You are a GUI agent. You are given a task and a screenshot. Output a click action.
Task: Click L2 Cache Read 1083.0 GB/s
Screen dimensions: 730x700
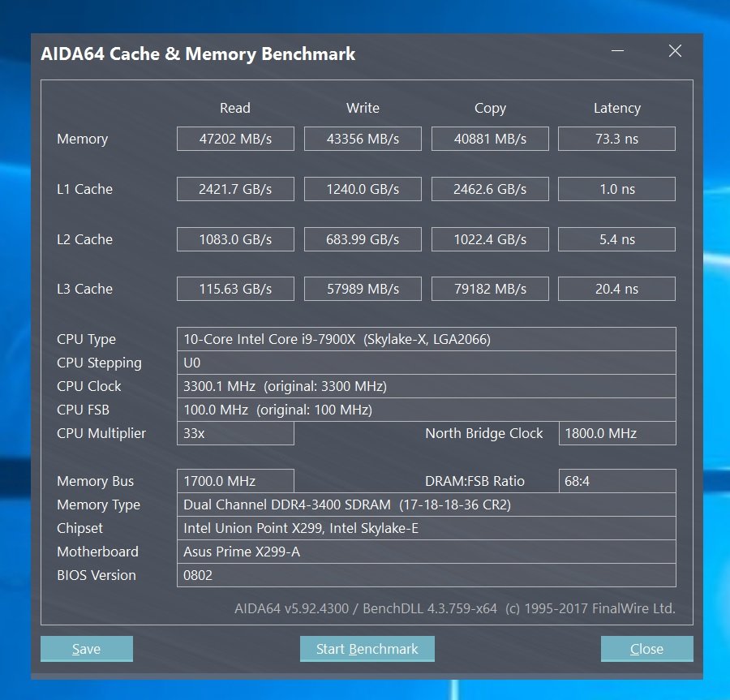(235, 239)
